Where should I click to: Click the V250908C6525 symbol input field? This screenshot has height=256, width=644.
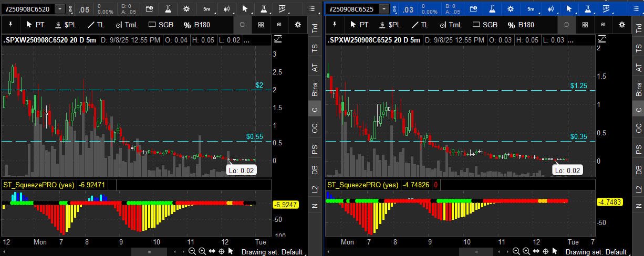point(352,9)
